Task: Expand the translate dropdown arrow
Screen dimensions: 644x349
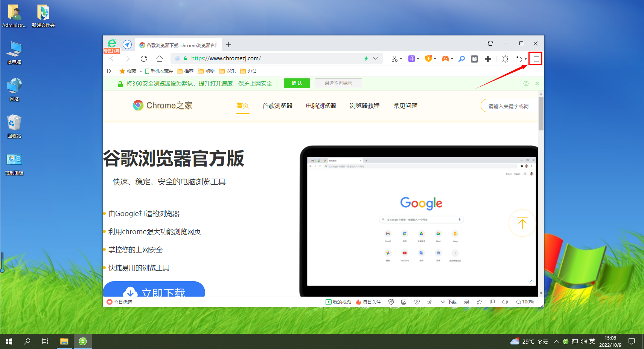Action: point(418,59)
